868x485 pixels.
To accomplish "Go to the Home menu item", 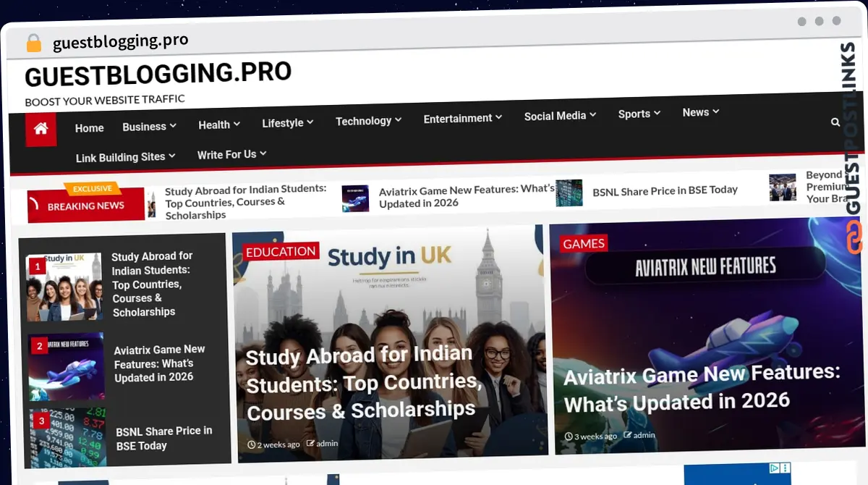I will click(x=90, y=128).
